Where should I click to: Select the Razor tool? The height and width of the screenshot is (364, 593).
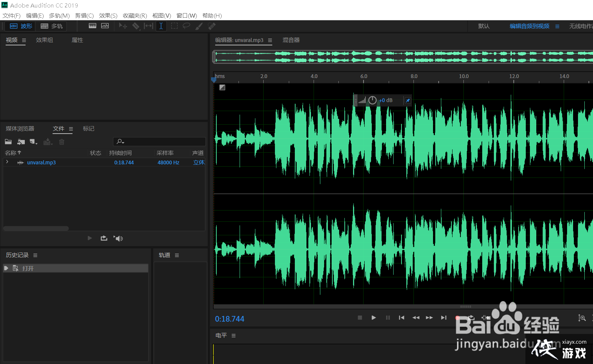pyautogui.click(x=136, y=26)
